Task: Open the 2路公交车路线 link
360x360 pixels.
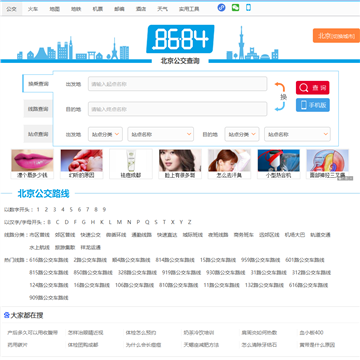Action: point(90,260)
